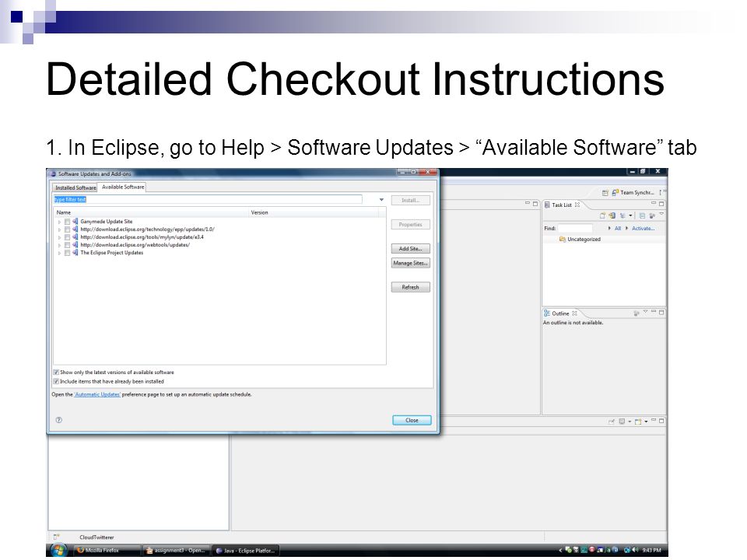This screenshot has height=560, width=747.
Task: Open the help question mark icon in dialog
Action: pyautogui.click(x=58, y=420)
